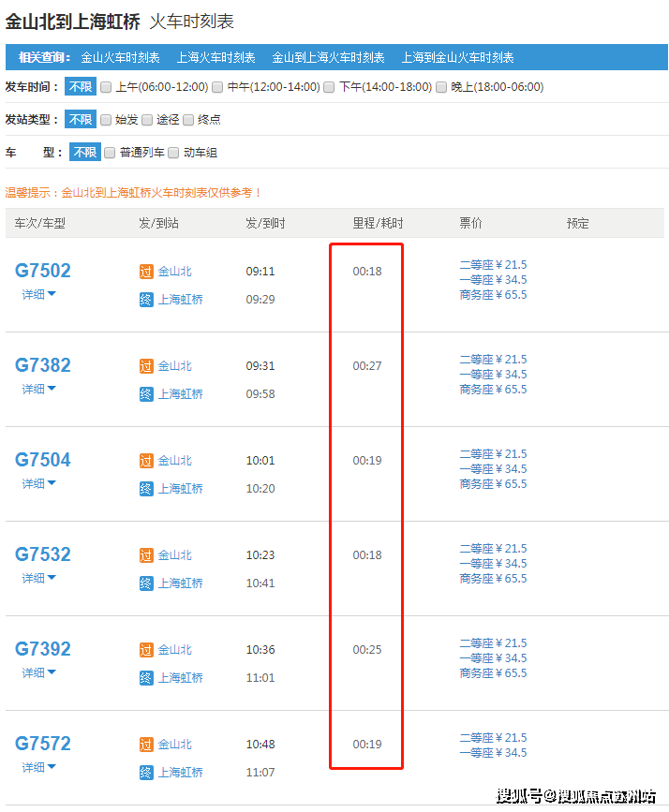Click the orange 过 icon for G7382

click(x=145, y=366)
